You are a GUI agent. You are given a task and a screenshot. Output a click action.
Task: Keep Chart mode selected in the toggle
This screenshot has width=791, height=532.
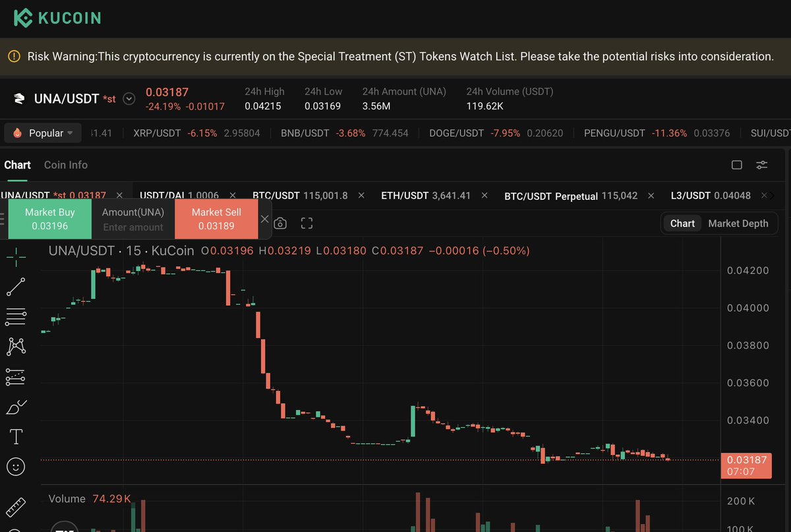coord(682,223)
